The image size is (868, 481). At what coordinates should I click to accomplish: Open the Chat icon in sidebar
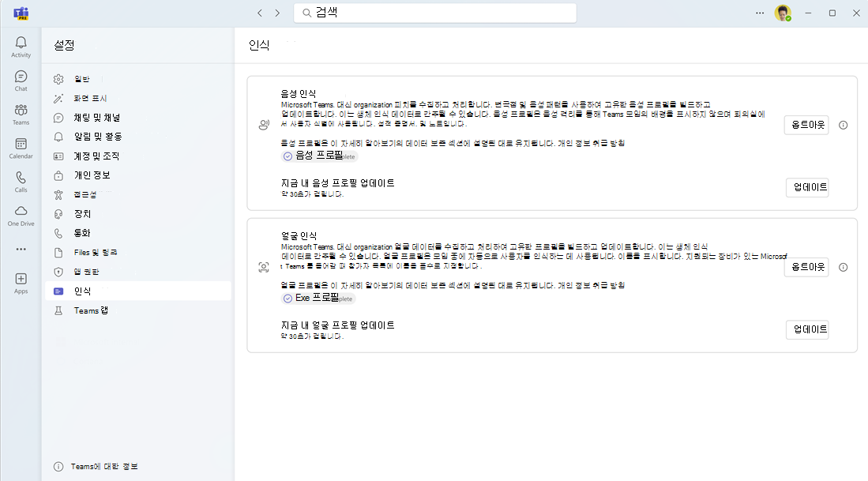tap(21, 77)
